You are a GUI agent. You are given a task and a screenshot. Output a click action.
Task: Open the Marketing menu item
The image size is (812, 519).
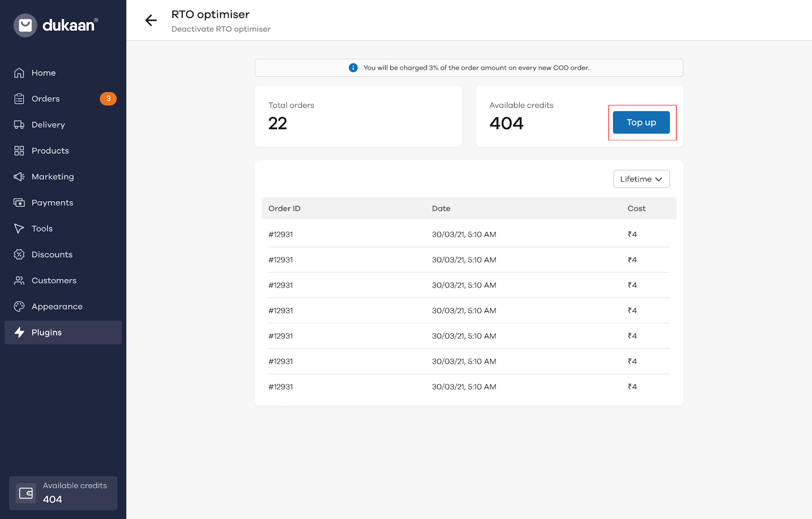(x=63, y=176)
